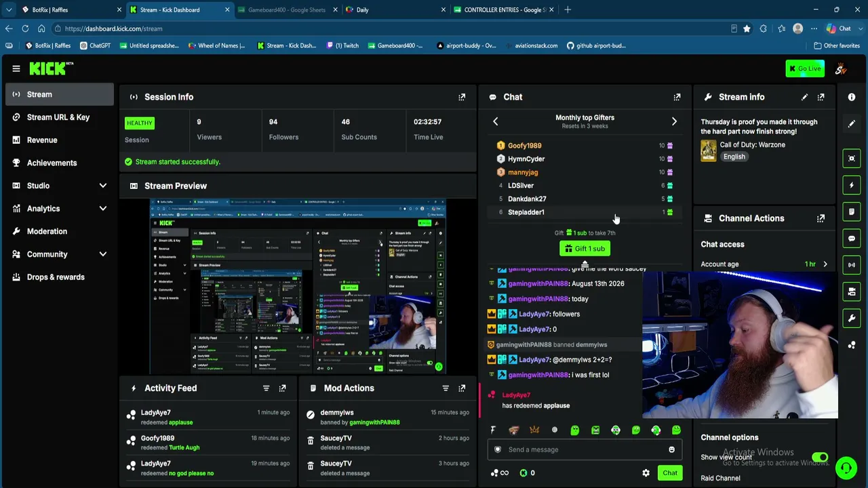868x488 pixels.
Task: Pop out the Stream info panel
Action: [x=821, y=97]
